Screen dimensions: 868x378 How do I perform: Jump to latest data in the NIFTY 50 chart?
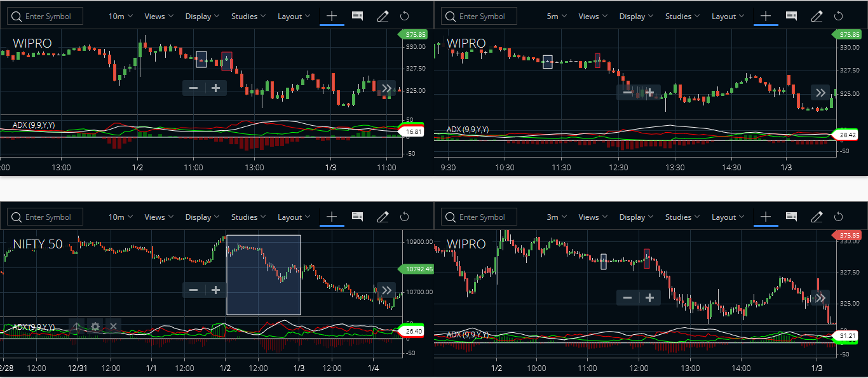tap(386, 290)
